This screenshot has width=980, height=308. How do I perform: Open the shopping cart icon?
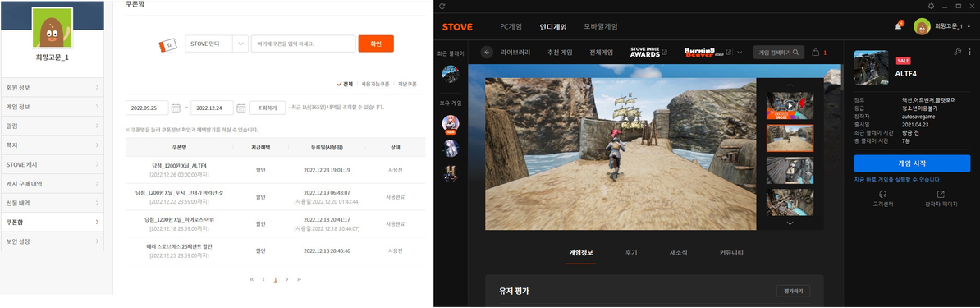click(815, 53)
